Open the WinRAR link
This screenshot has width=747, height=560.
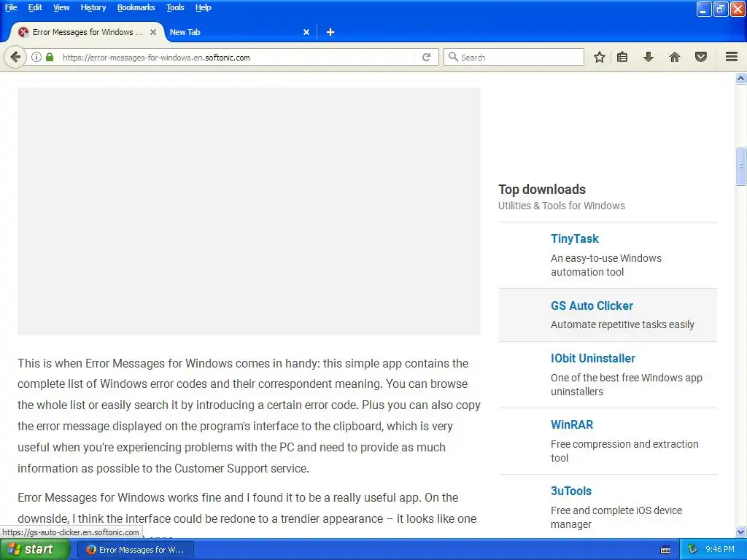[x=572, y=424]
